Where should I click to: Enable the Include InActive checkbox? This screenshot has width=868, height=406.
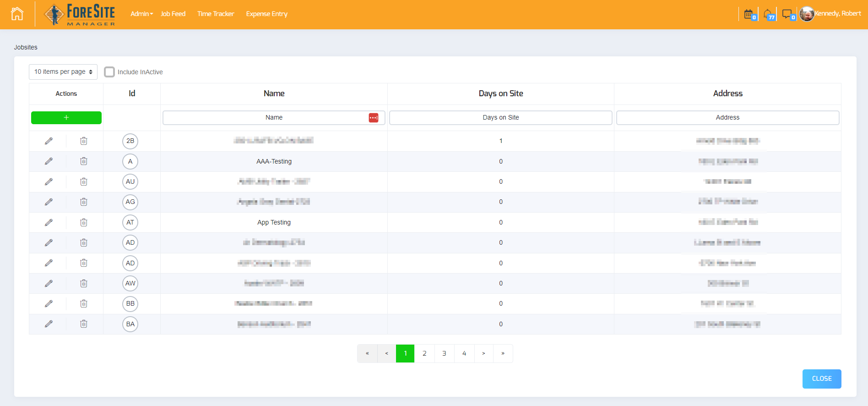[109, 72]
